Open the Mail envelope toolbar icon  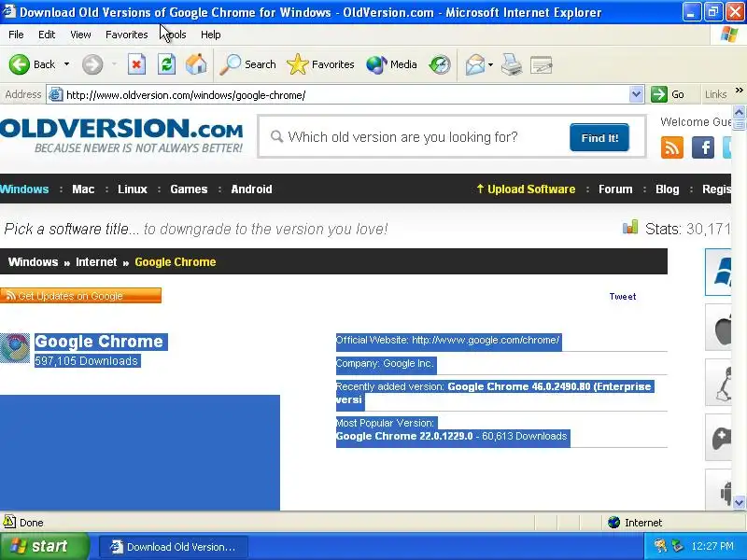click(475, 64)
